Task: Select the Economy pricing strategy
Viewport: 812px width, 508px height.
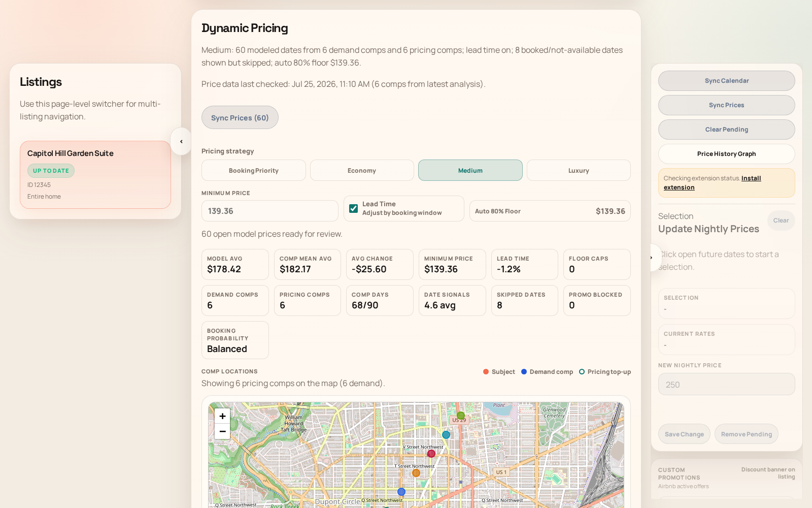Action: (362, 170)
